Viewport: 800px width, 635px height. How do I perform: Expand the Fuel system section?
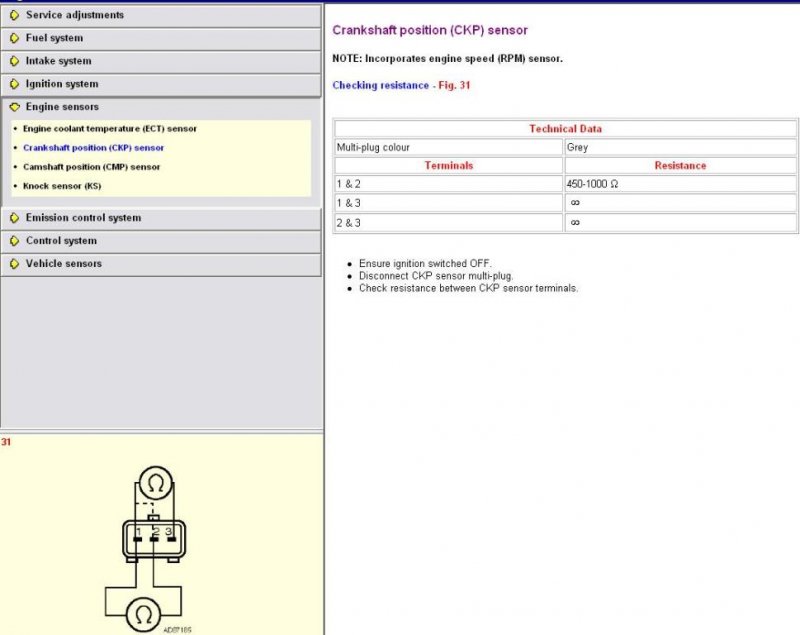coord(54,38)
